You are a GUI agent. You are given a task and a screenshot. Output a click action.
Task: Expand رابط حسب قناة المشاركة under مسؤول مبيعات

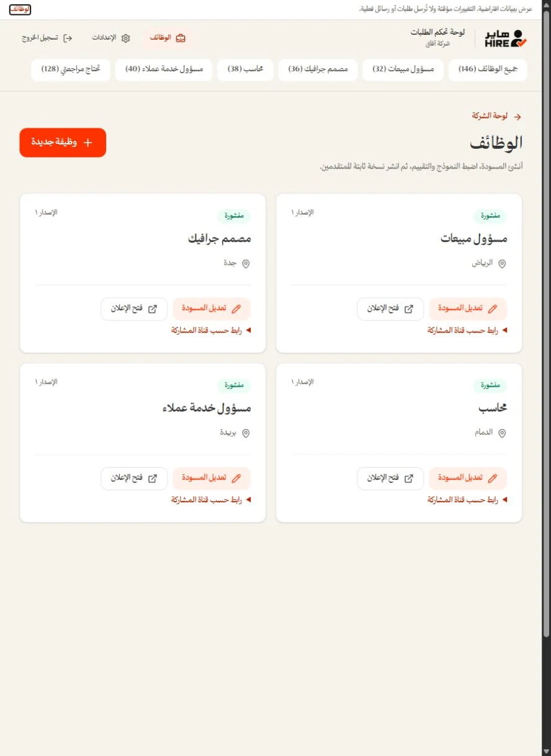[x=467, y=331]
